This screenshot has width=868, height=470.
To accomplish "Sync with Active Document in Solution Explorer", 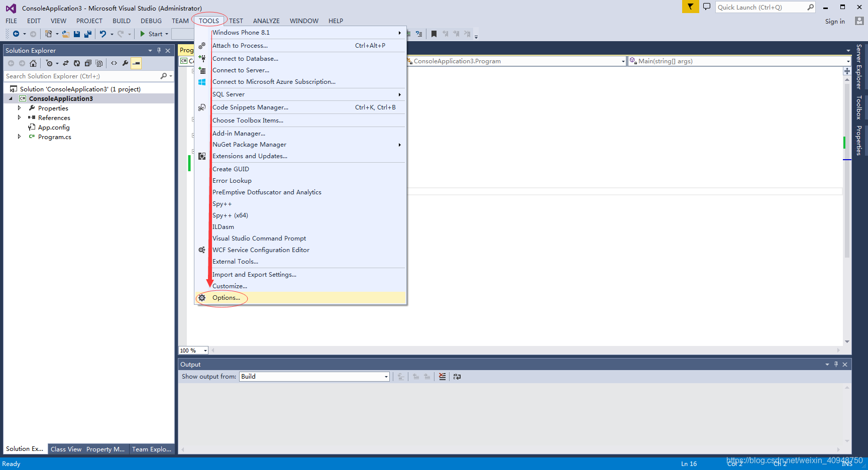I will click(x=66, y=63).
